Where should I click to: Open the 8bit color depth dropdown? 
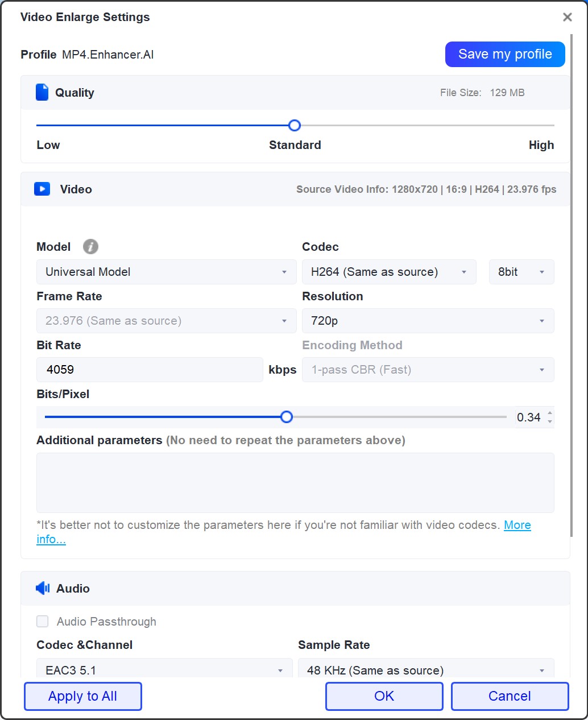coord(521,272)
